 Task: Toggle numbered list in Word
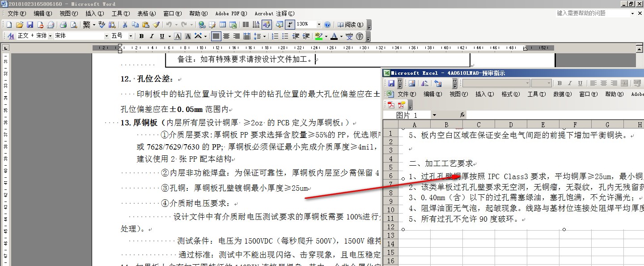point(275,36)
